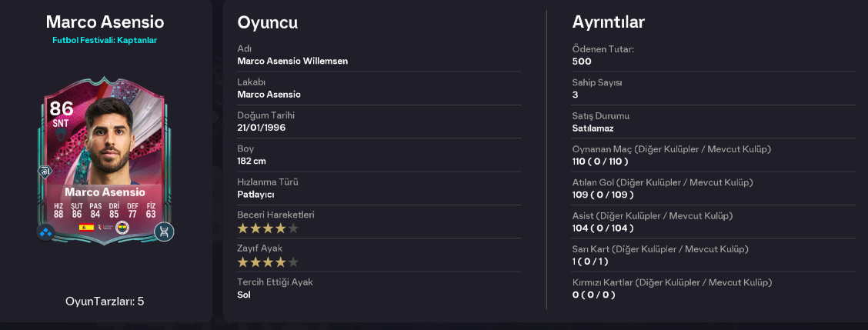This screenshot has height=330, width=868.
Task: Click the 86 overall rating on card
Action: 62,108
